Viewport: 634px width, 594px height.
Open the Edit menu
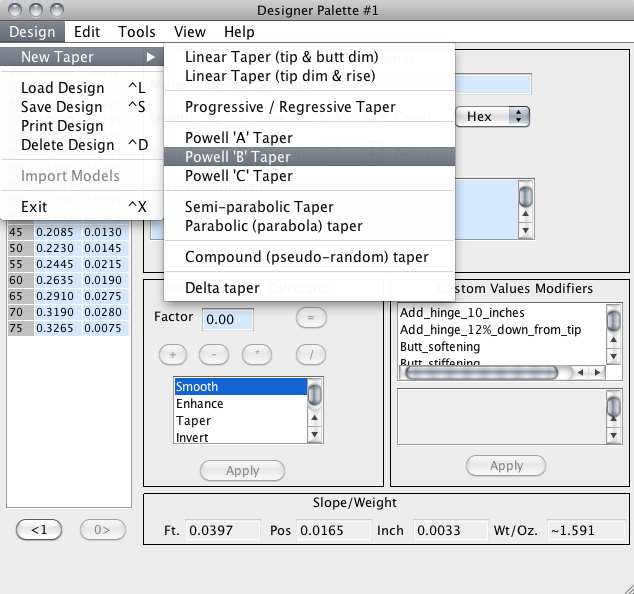click(87, 32)
